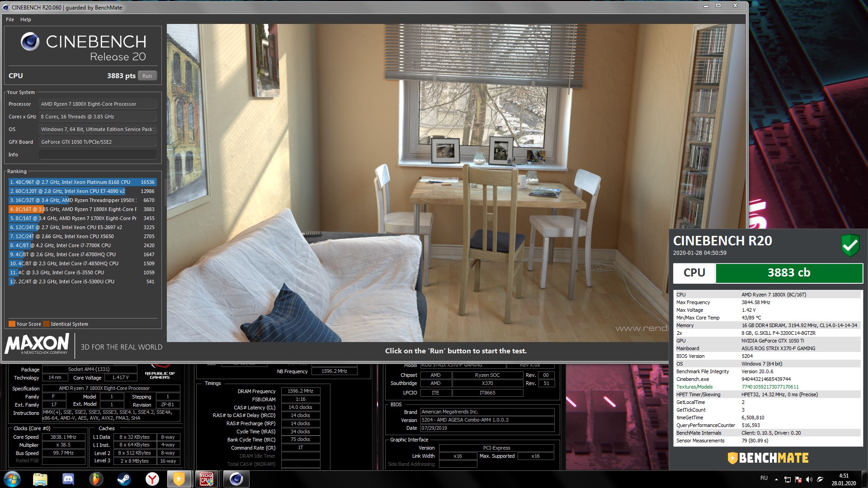868x488 pixels.
Task: Click the MAXON logo
Action: tap(37, 344)
